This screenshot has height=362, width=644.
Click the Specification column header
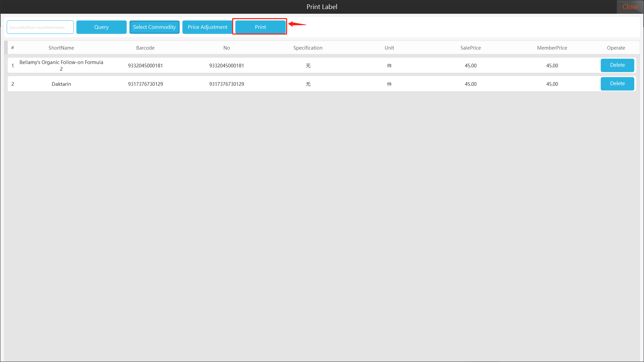point(308,48)
